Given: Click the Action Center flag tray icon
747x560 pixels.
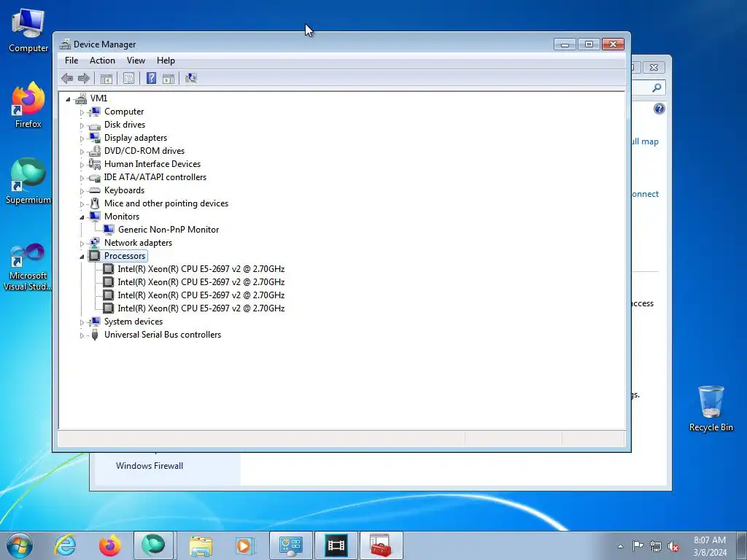Looking at the screenshot, I should (638, 546).
